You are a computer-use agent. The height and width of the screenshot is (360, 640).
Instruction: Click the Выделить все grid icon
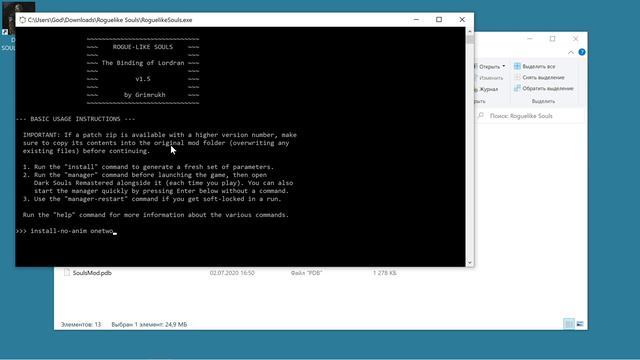517,66
